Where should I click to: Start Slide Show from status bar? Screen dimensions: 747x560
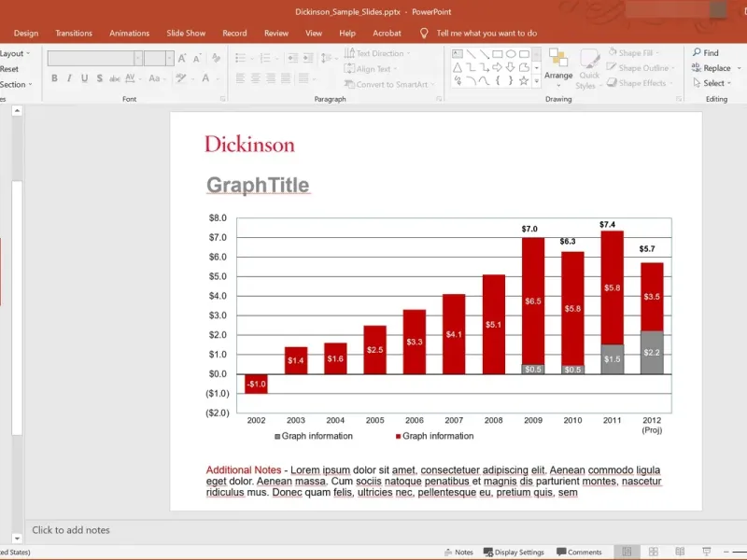coord(707,552)
